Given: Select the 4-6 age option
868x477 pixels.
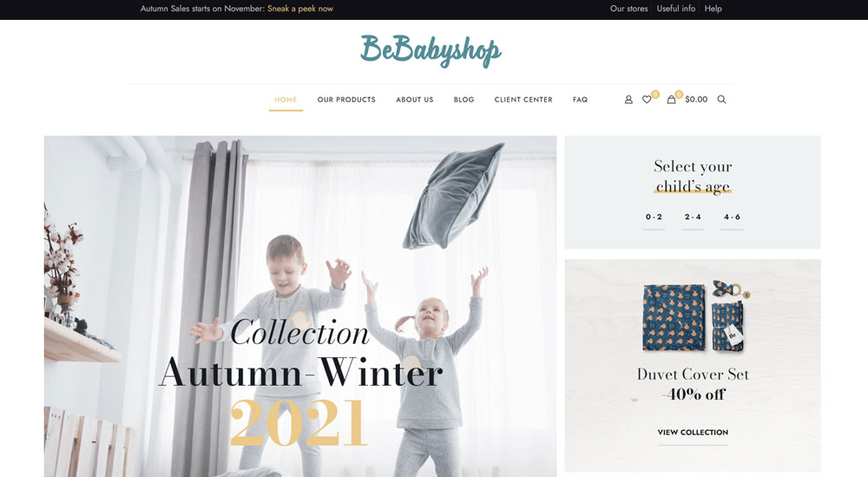Looking at the screenshot, I should 732,217.
